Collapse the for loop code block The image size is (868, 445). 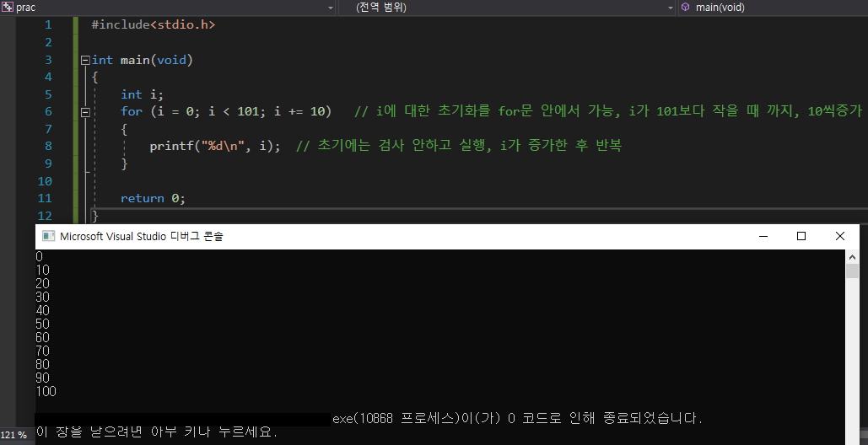85,112
